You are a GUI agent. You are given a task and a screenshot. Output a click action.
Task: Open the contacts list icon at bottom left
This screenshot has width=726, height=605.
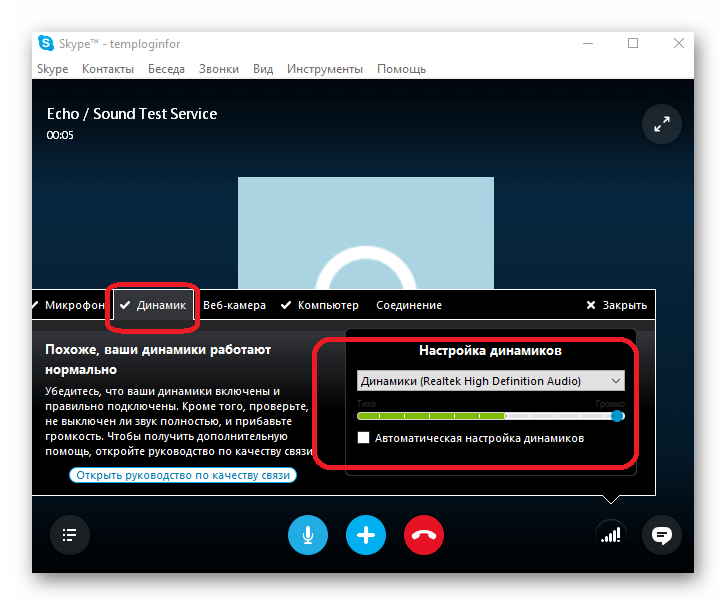coord(70,535)
